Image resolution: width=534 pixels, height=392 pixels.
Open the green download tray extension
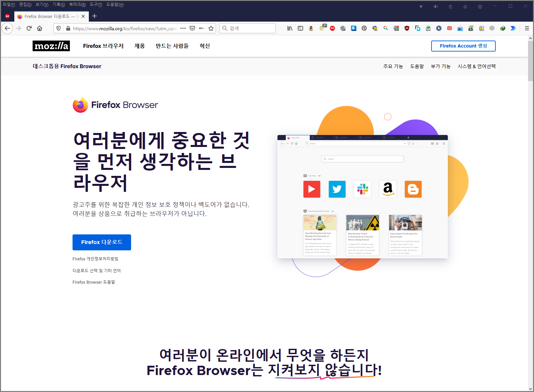click(428, 28)
